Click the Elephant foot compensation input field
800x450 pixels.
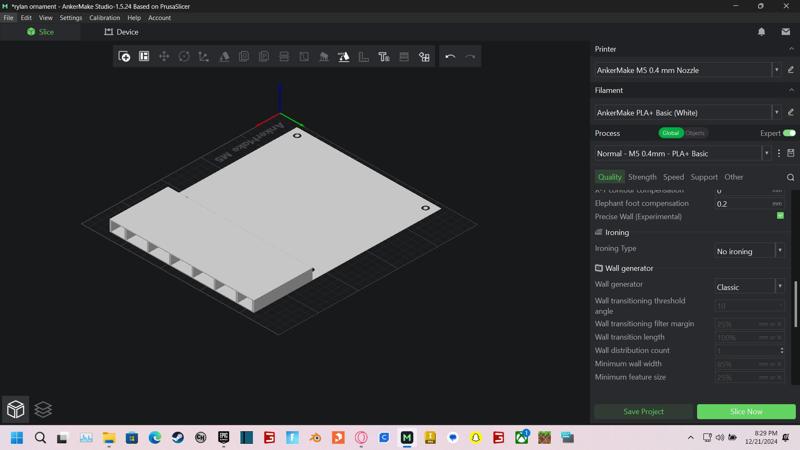742,203
